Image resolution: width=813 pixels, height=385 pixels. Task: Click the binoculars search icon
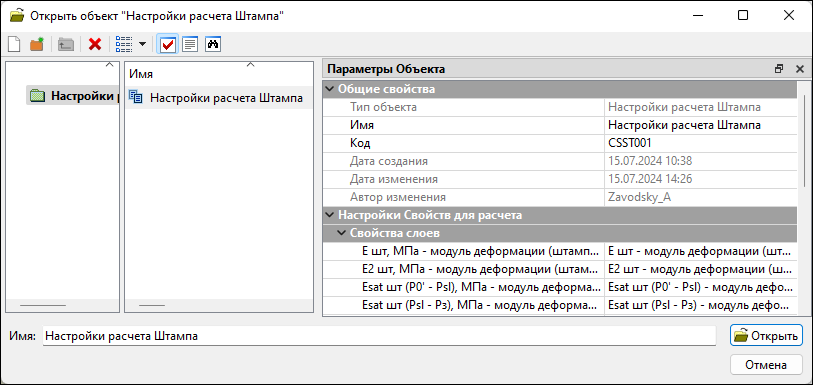(213, 45)
